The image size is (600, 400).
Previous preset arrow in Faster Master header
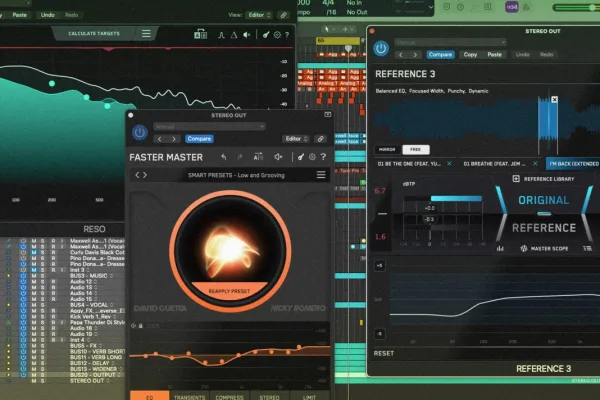click(160, 139)
